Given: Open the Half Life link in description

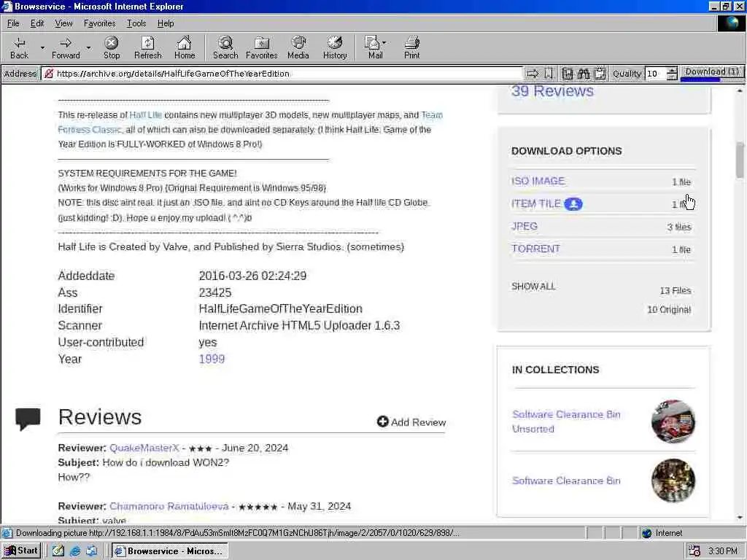Looking at the screenshot, I should point(146,114).
